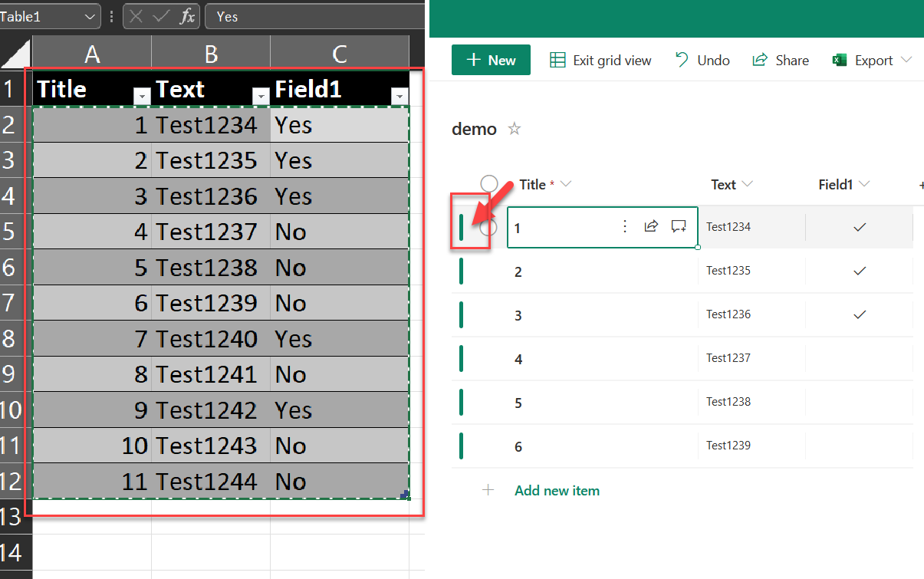Click the formula bar showing Yes
This screenshot has height=579, width=924.
tap(314, 16)
